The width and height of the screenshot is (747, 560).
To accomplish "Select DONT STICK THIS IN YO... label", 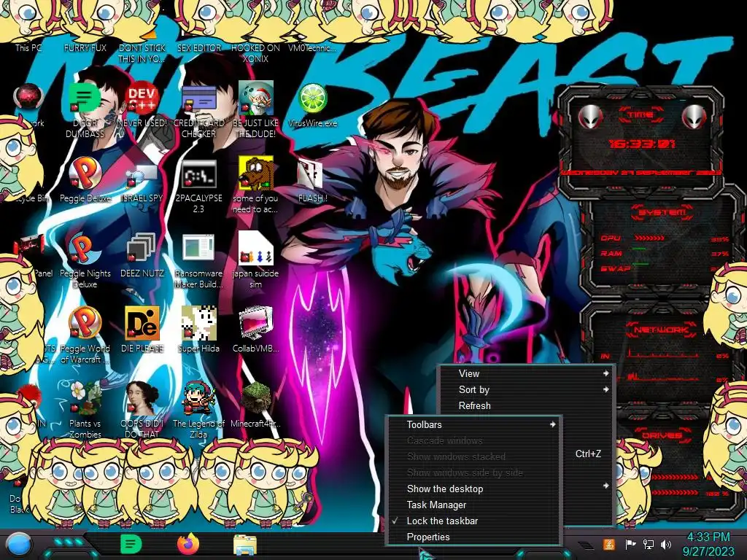I will 142,52.
